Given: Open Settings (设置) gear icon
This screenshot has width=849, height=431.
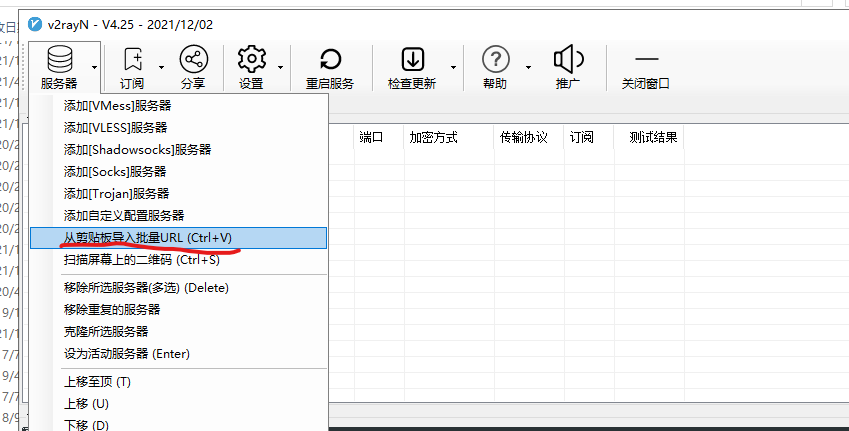Looking at the screenshot, I should (x=251, y=60).
